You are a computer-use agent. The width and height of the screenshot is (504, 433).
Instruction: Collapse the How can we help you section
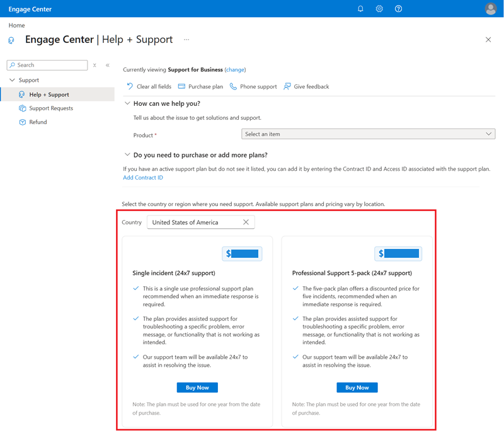[127, 103]
